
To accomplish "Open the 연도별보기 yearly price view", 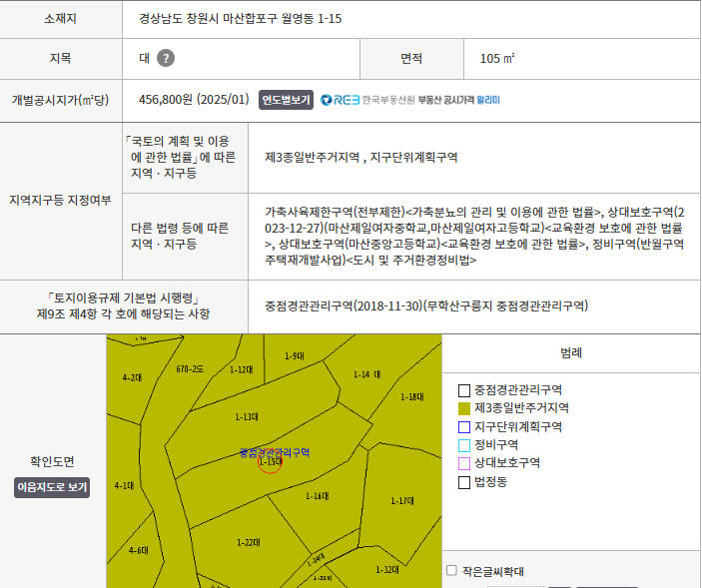I will [287, 100].
